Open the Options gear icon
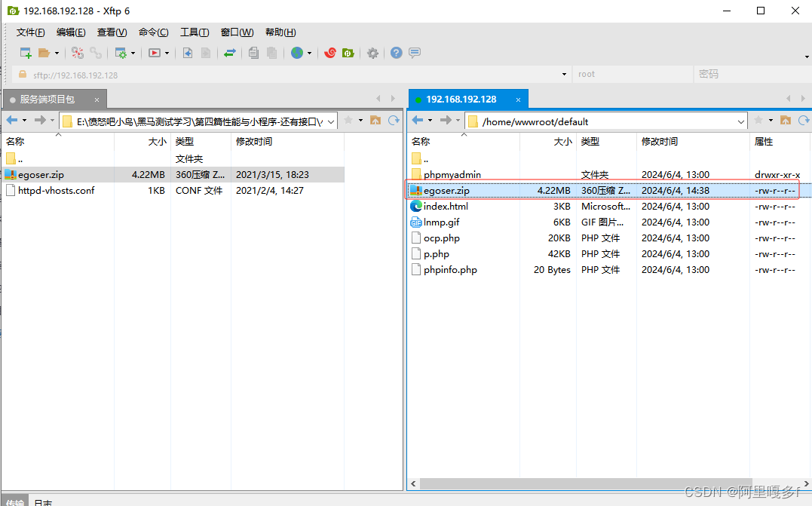The height and width of the screenshot is (506, 812). pyautogui.click(x=372, y=53)
